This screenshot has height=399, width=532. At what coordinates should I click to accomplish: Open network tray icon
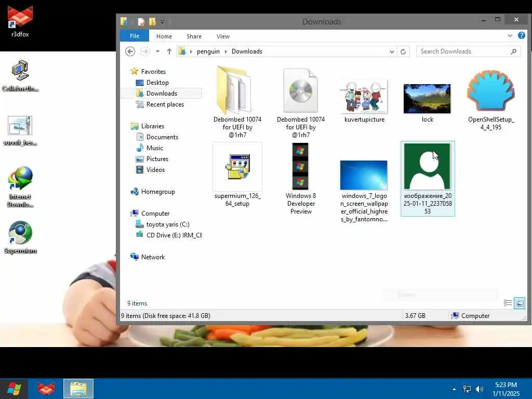[467, 389]
